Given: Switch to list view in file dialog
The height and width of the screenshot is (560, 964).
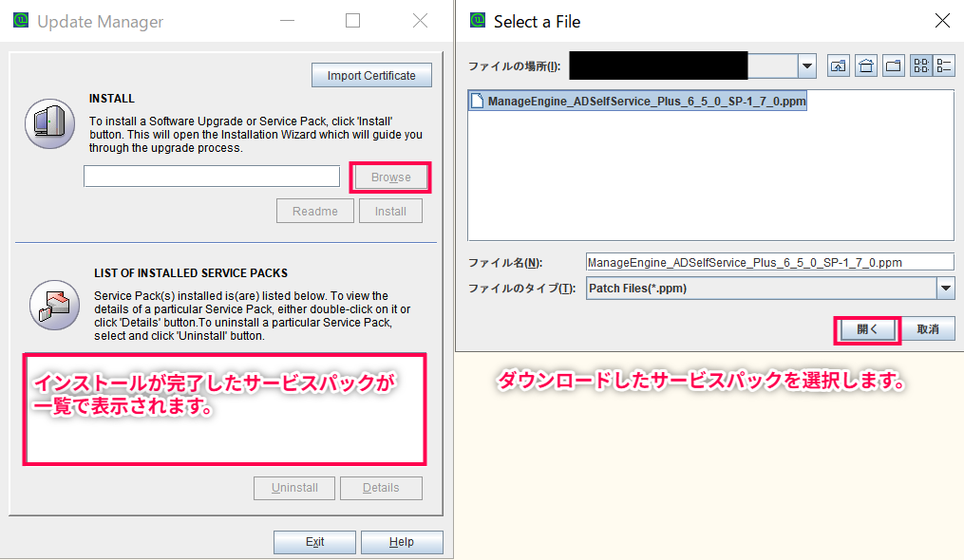Looking at the screenshot, I should click(x=921, y=65).
